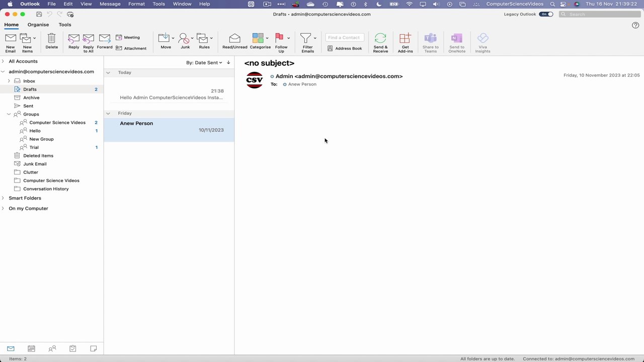Expand the Inbox folder
The height and width of the screenshot is (362, 644).
pyautogui.click(x=9, y=81)
